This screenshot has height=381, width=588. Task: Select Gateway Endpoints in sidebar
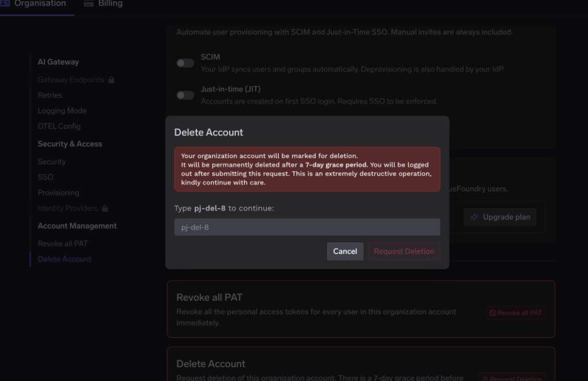click(x=71, y=80)
